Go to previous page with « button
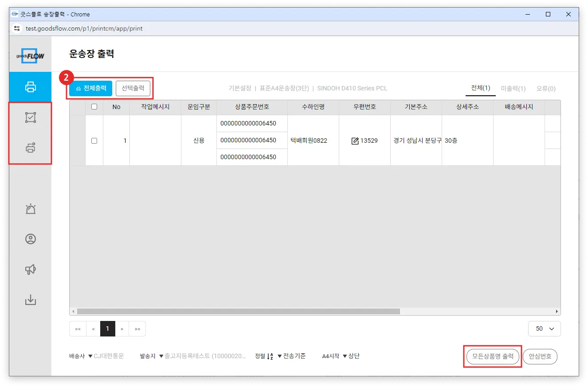Screen dimensions: 588x387 93,329
